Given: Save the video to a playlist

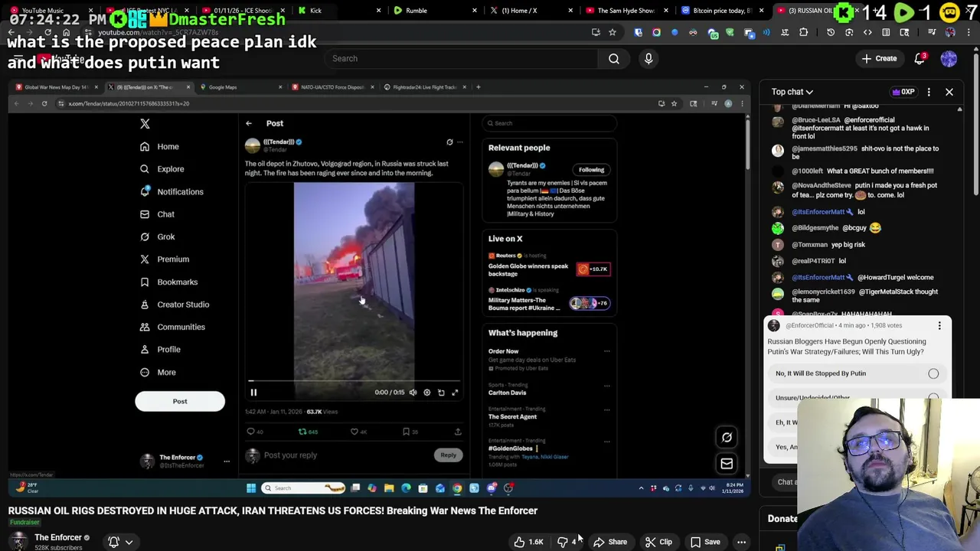Looking at the screenshot, I should point(705,542).
